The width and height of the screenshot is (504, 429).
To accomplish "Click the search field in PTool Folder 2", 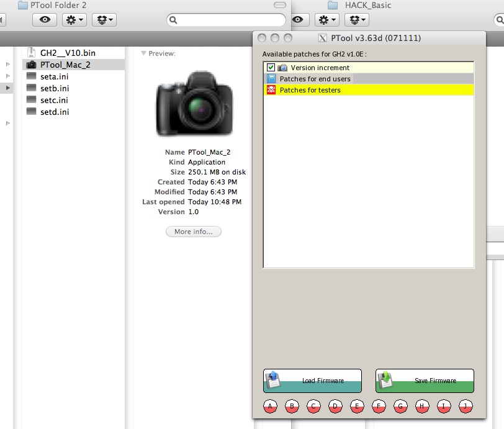I will click(x=226, y=20).
